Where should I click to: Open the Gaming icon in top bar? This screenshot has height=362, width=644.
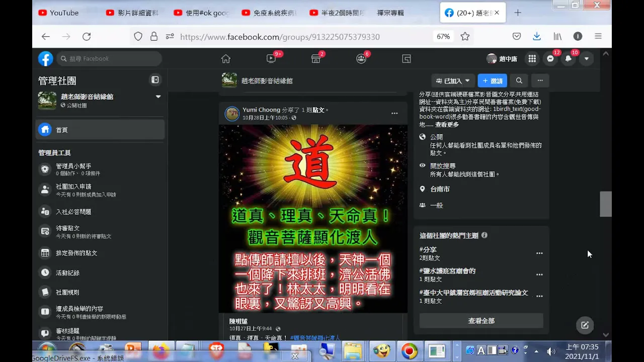tap(407, 59)
